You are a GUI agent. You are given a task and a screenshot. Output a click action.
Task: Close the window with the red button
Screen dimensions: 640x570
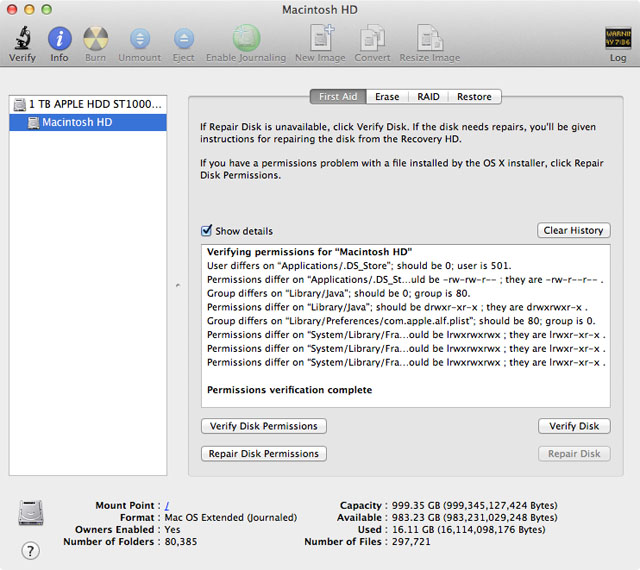click(12, 9)
